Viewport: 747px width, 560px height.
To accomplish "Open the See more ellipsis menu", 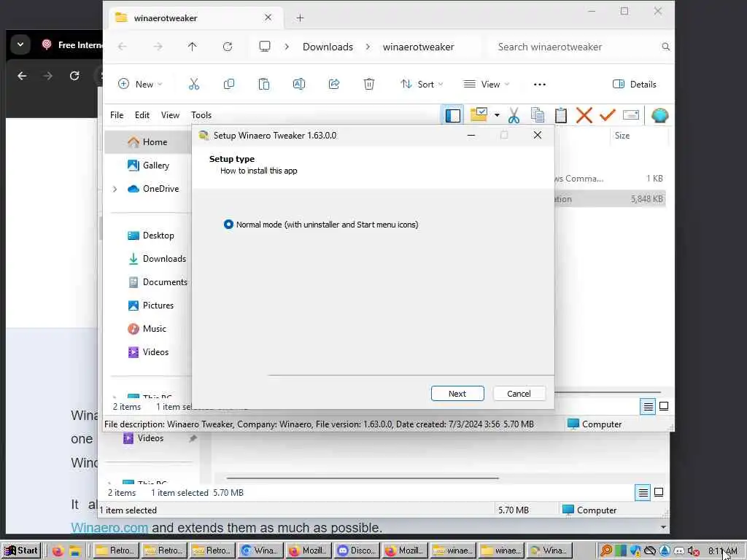I will (x=539, y=85).
